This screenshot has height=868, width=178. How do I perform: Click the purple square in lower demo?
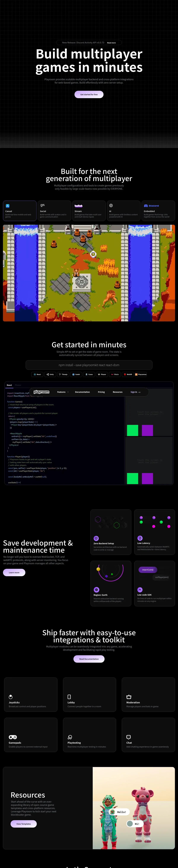pyautogui.click(x=147, y=478)
